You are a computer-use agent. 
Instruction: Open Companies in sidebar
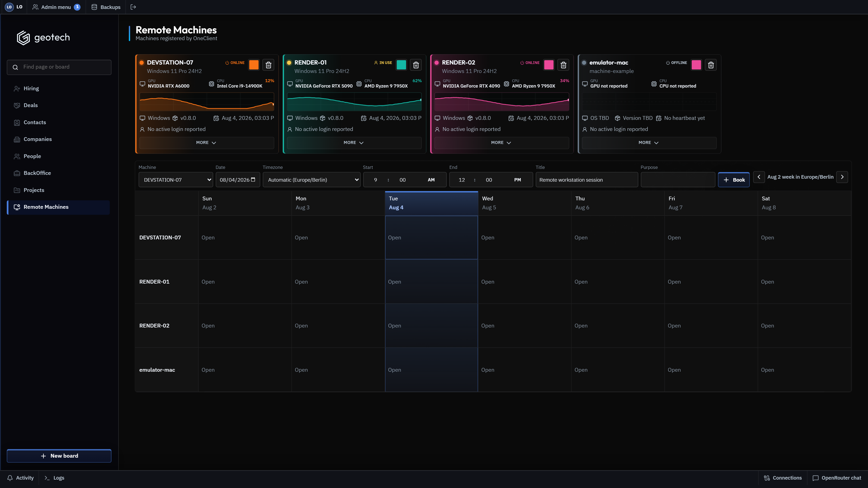click(x=58, y=139)
